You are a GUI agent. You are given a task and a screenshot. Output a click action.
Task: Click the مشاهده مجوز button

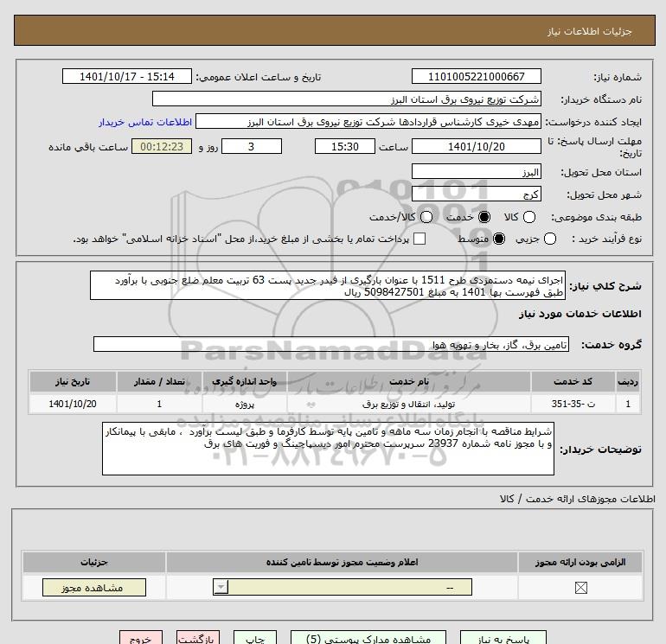[x=94, y=588]
